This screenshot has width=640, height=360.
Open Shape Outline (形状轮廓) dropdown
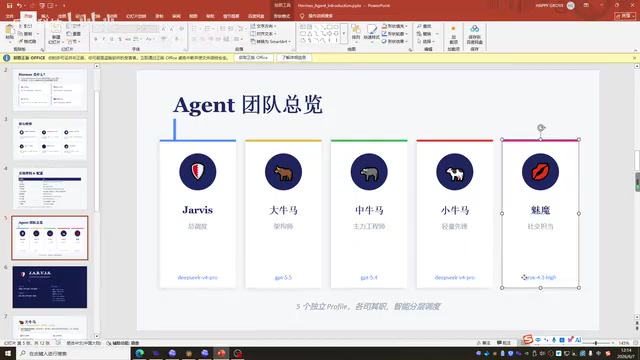coord(395,34)
